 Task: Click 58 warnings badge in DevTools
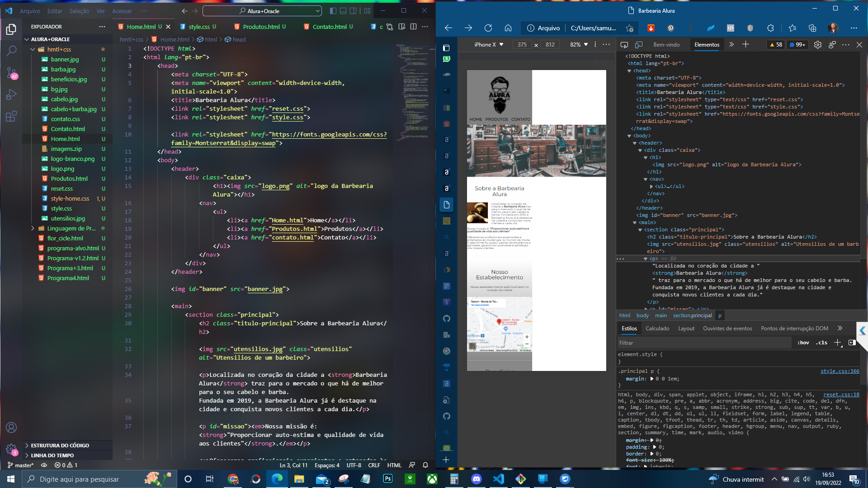click(776, 45)
